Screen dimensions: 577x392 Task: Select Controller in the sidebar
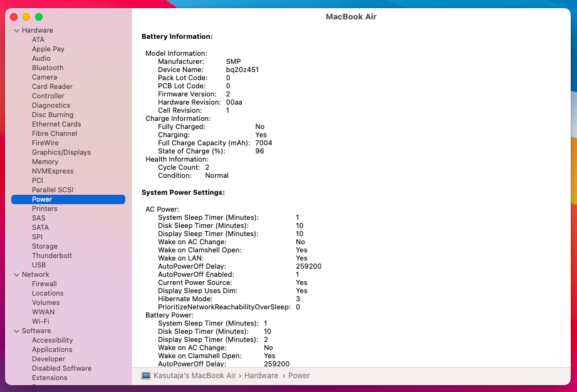48,96
